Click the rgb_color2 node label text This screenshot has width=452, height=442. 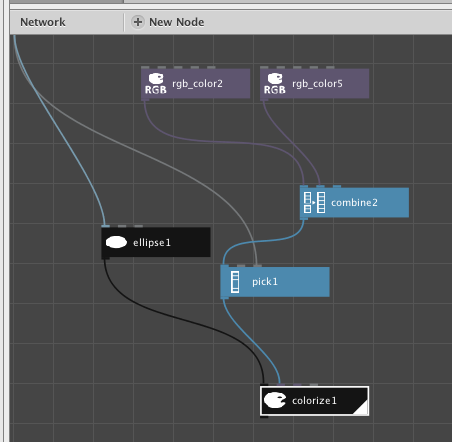pos(197,83)
